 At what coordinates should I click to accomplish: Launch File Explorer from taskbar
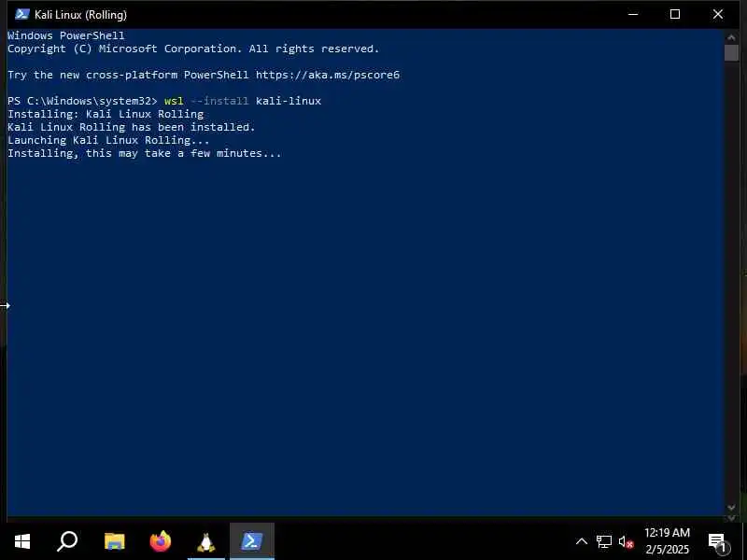click(114, 541)
